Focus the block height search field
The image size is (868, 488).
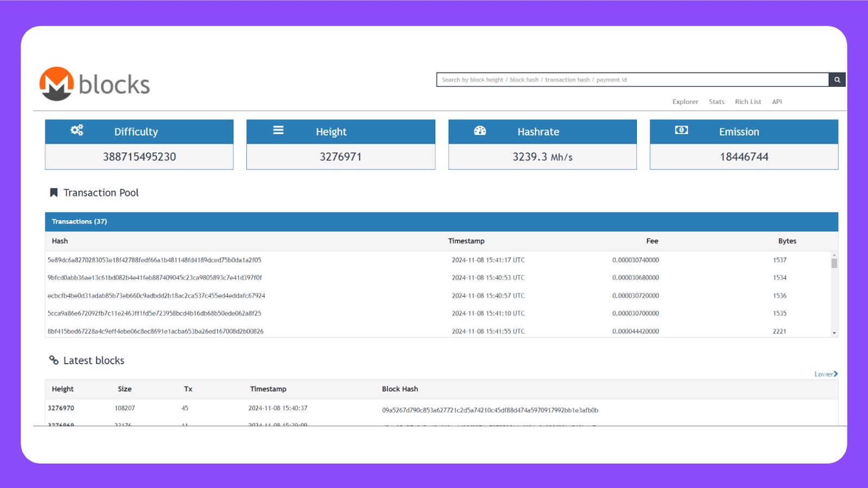coord(632,80)
